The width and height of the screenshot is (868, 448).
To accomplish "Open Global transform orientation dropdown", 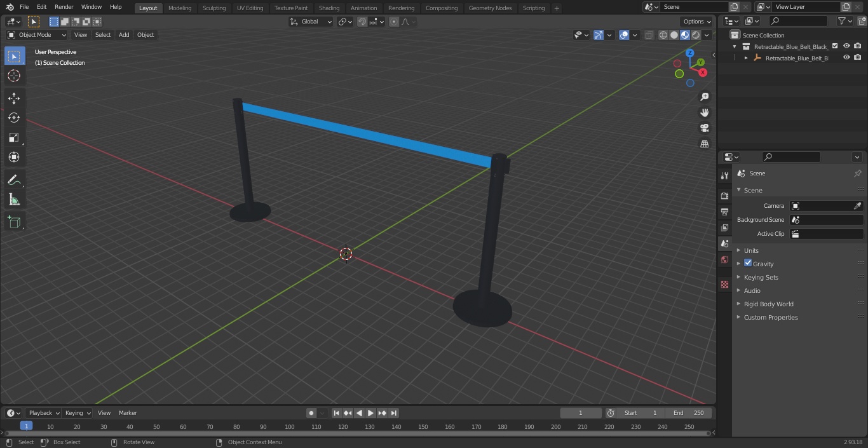I will [311, 22].
